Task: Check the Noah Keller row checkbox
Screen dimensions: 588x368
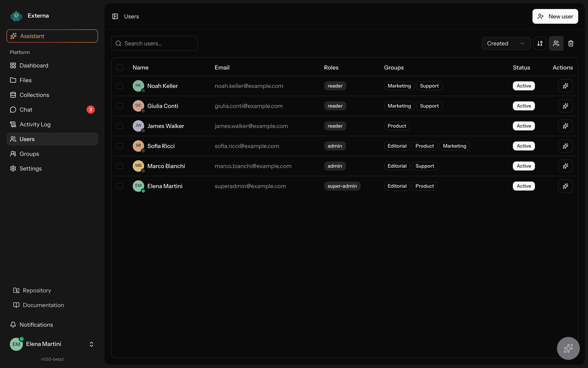Action: point(120,86)
